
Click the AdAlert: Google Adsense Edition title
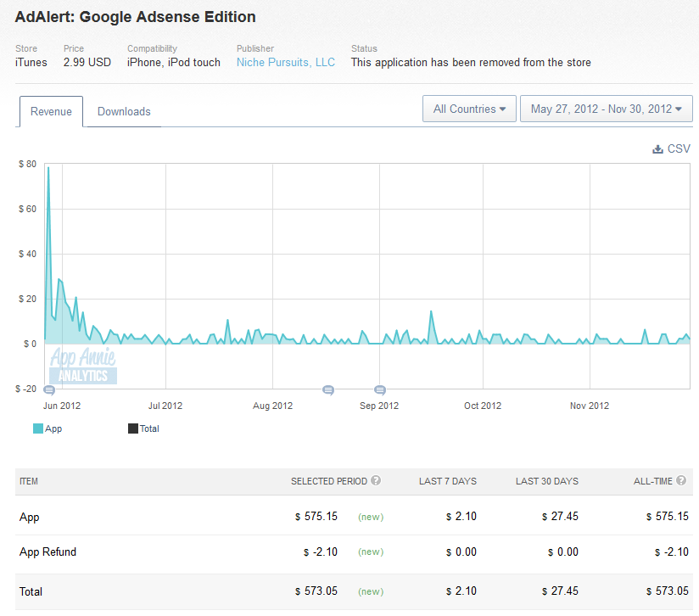pyautogui.click(x=136, y=17)
